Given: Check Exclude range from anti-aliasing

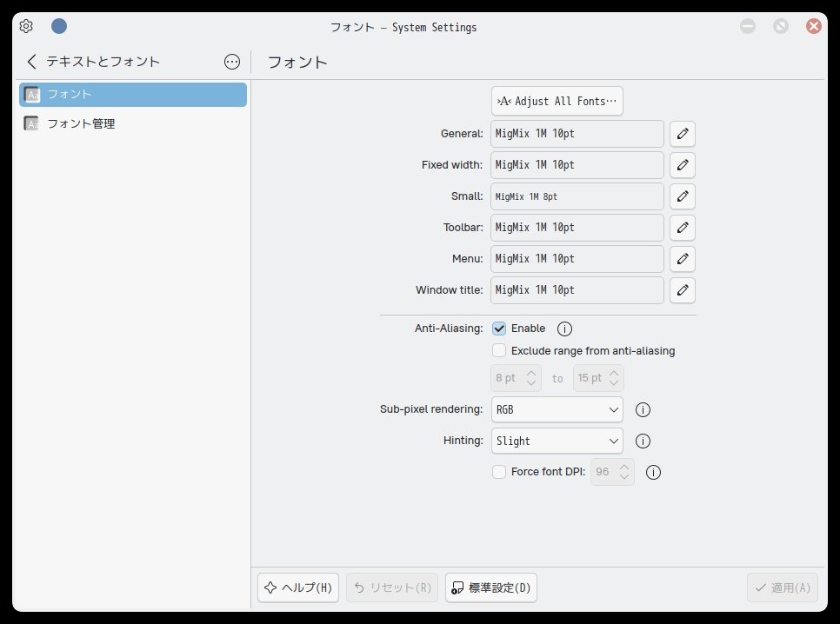Looking at the screenshot, I should point(499,350).
